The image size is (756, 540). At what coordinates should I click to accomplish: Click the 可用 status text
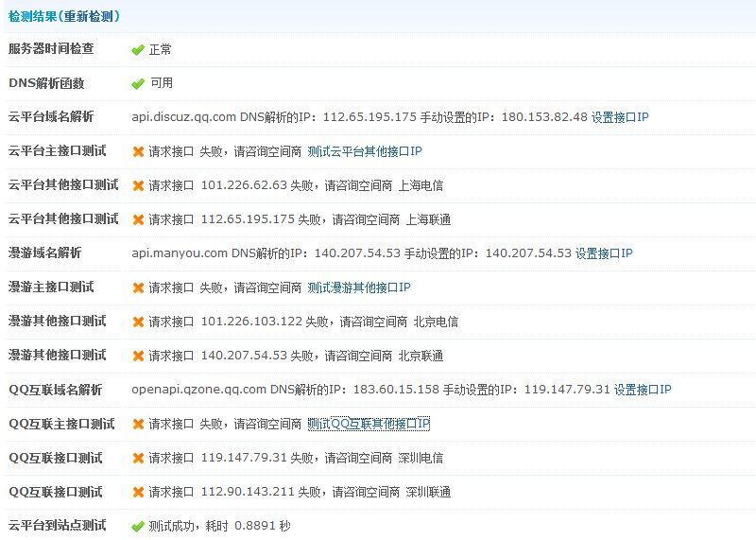click(162, 83)
